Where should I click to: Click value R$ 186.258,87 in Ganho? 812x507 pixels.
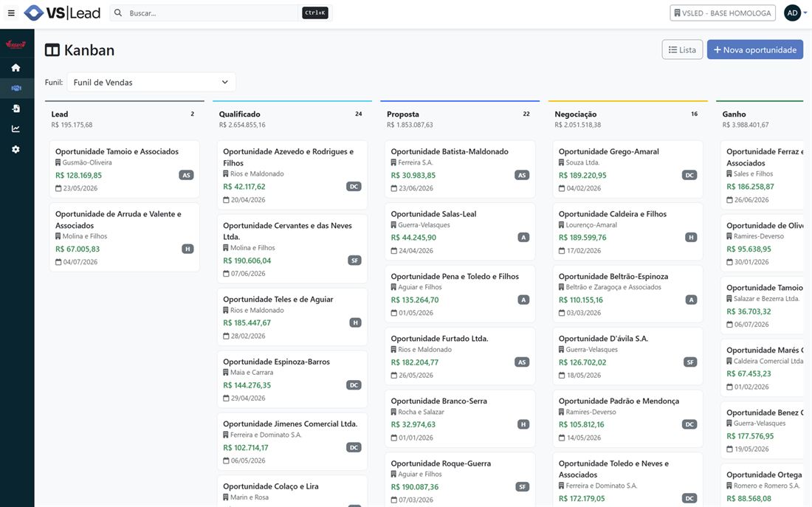[751, 187]
